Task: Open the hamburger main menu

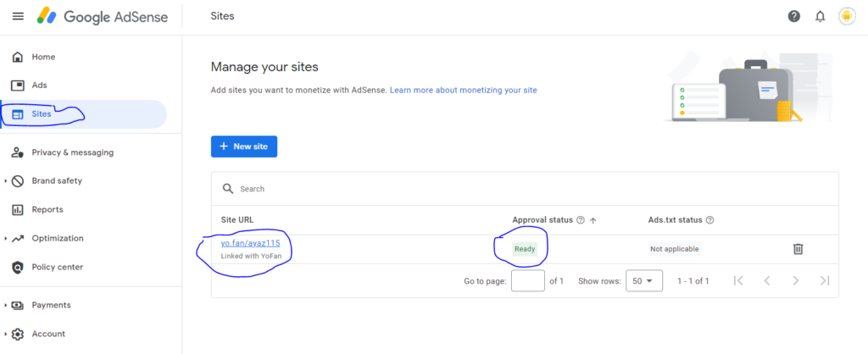Action: tap(18, 16)
